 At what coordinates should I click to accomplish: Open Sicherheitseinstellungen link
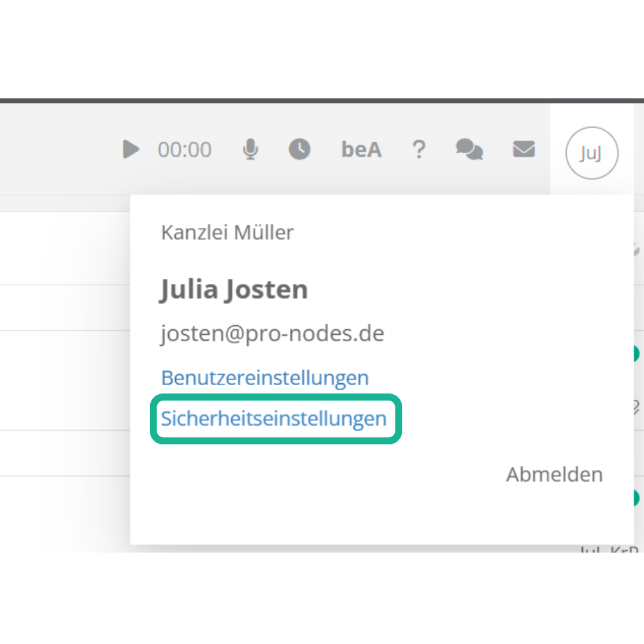click(x=274, y=419)
